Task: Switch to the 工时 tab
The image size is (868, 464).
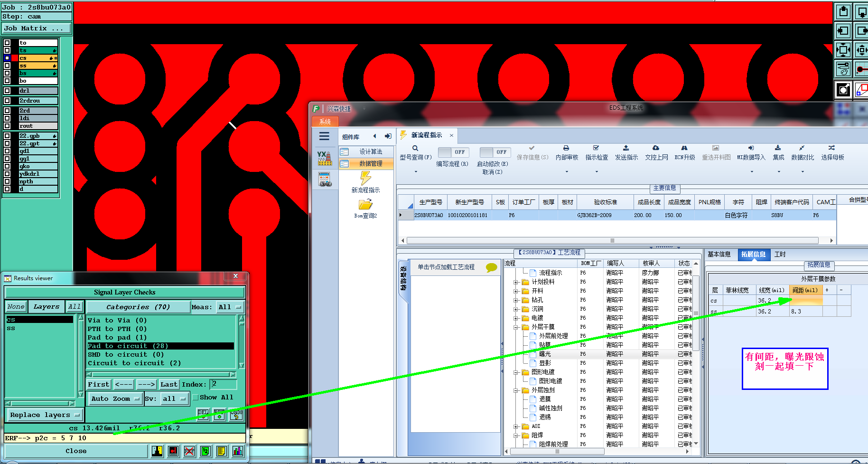Action: point(780,255)
